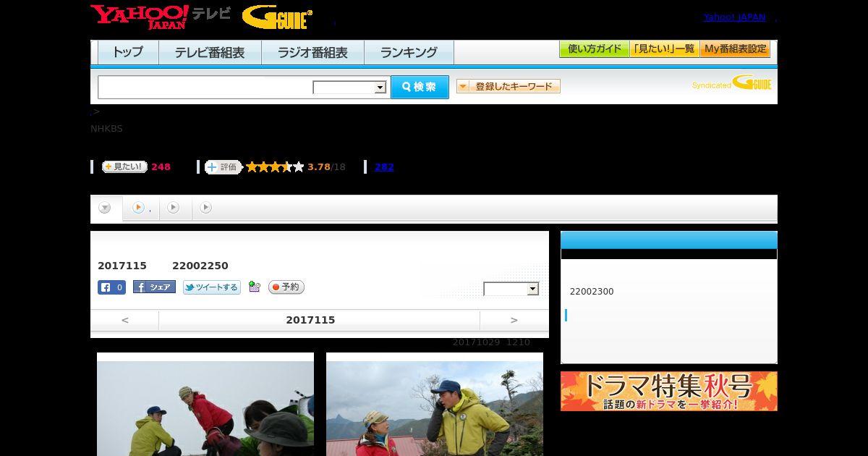Open the G-GUIDE logo in header
Image resolution: width=868 pixels, height=456 pixels.
pyautogui.click(x=277, y=17)
